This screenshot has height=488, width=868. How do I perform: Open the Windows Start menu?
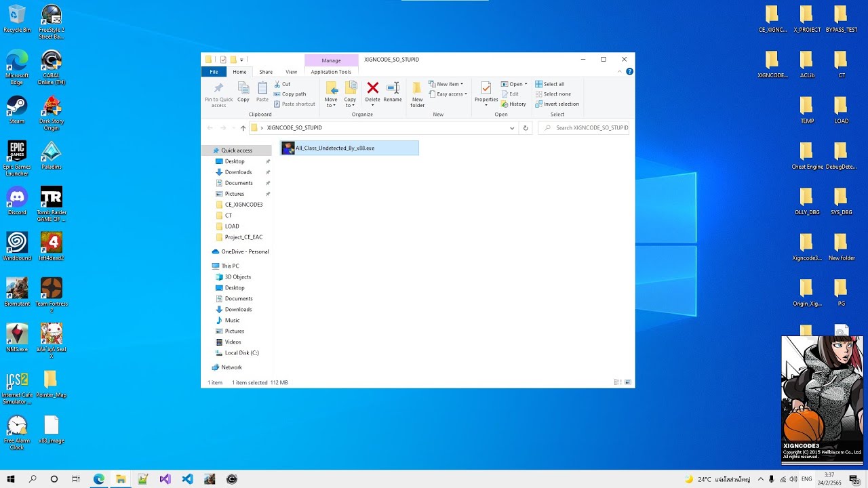pyautogui.click(x=11, y=479)
